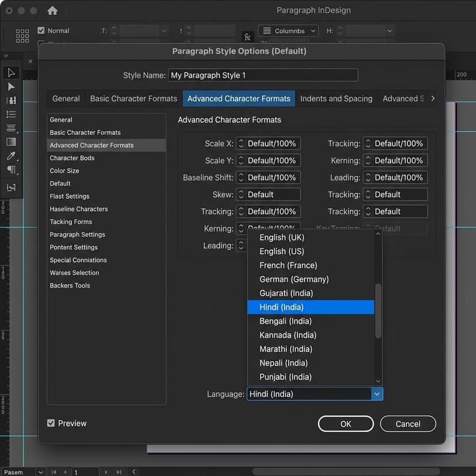Switch to the General tab
The image size is (476, 476).
click(66, 99)
